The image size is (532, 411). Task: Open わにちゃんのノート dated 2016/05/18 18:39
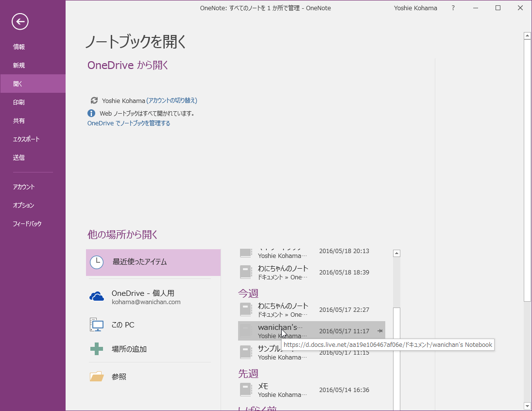tap(311, 272)
